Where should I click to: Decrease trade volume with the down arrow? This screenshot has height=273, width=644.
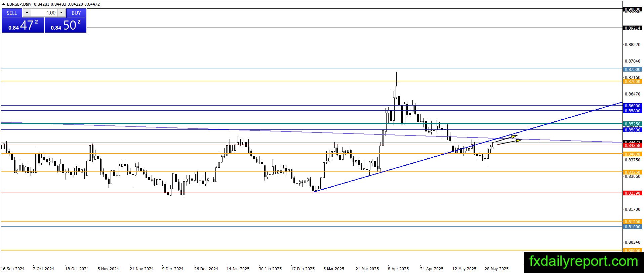[27, 13]
